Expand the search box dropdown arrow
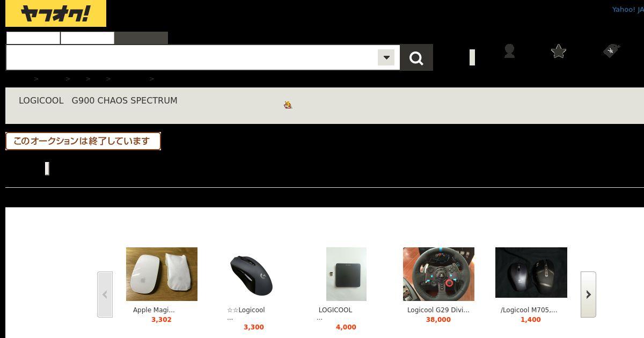The height and width of the screenshot is (338, 644). pos(386,57)
